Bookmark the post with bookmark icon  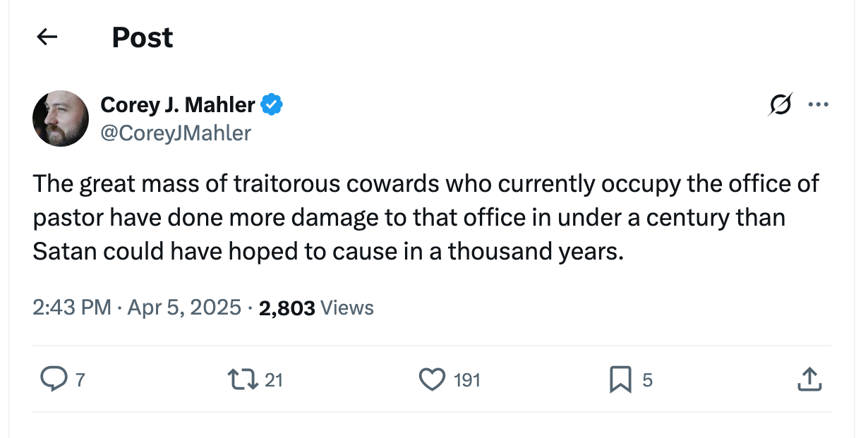(620, 381)
